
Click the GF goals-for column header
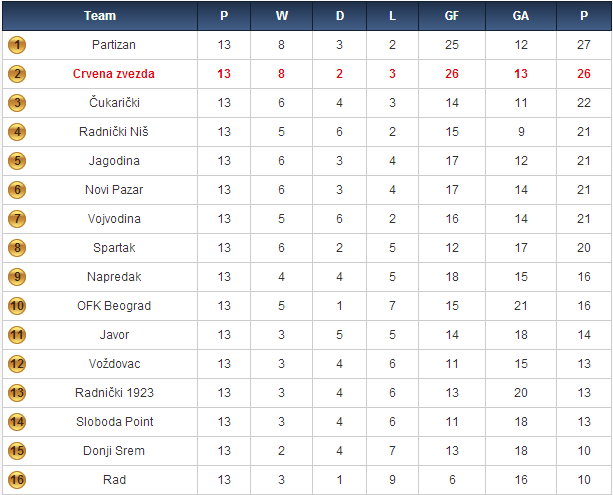tap(452, 16)
